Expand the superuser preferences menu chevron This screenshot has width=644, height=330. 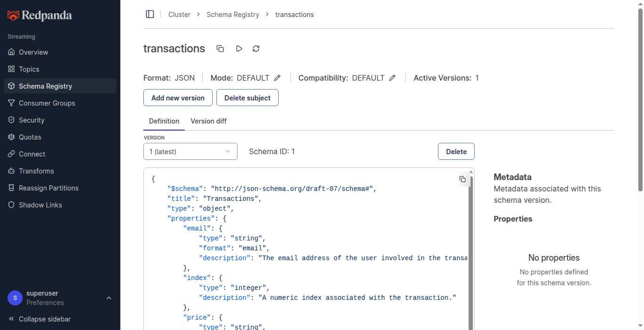(x=109, y=298)
